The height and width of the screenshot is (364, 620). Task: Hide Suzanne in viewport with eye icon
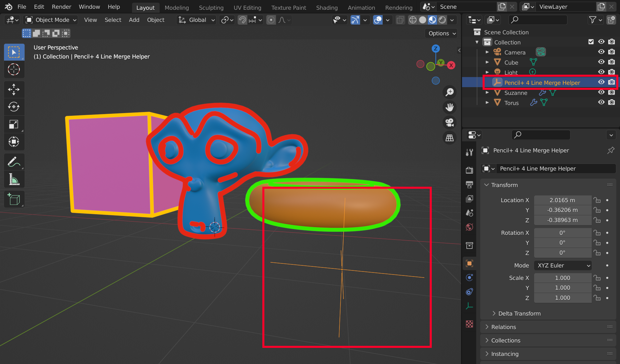pos(601,93)
